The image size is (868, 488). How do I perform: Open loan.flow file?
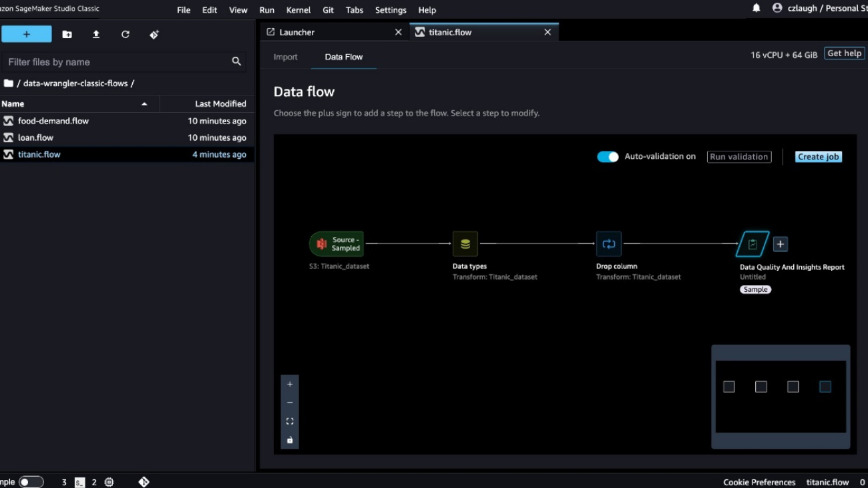[x=127, y=138]
